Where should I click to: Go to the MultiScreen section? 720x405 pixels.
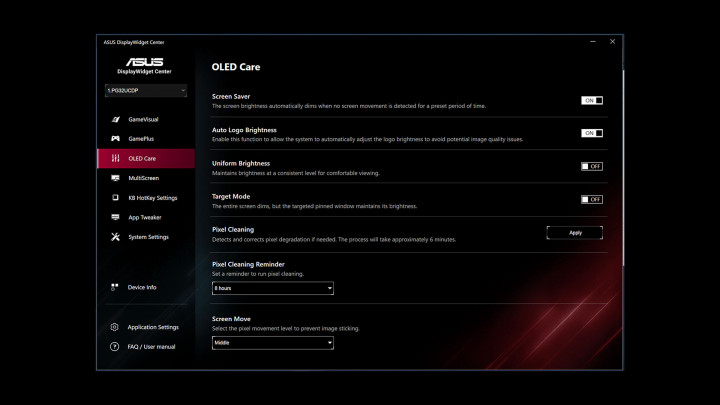click(x=146, y=178)
